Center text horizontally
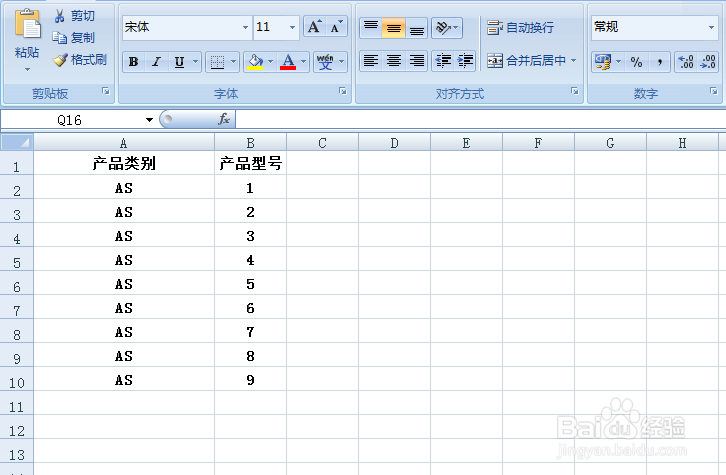 pyautogui.click(x=394, y=61)
